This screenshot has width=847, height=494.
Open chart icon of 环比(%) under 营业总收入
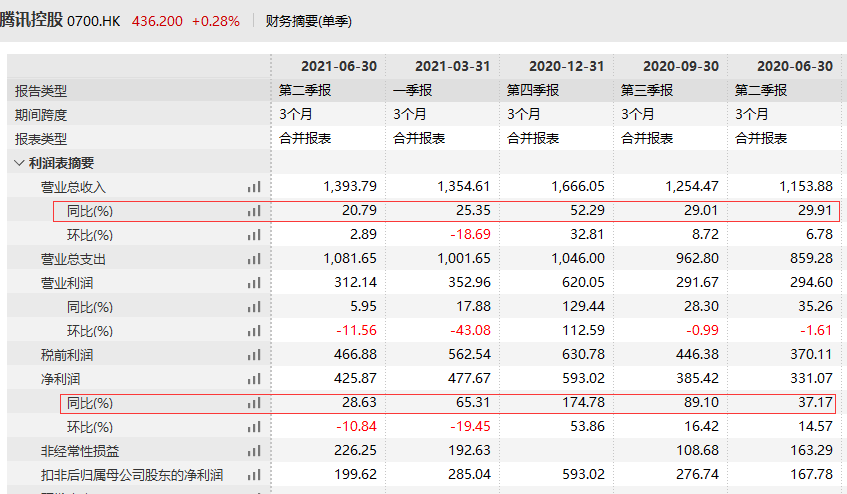[x=254, y=235]
